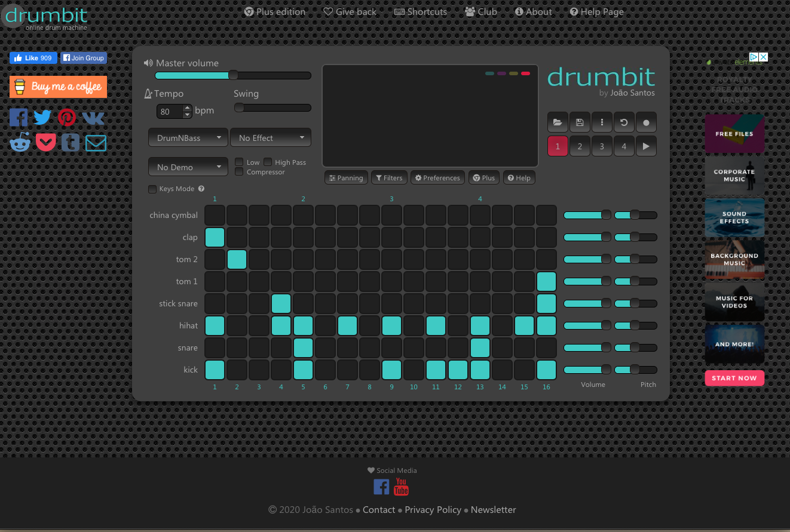Enable the Low filter checkbox
790x532 pixels.
(x=239, y=162)
